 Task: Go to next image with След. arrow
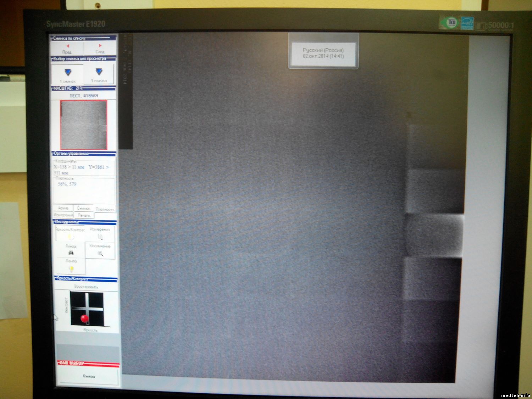click(100, 48)
